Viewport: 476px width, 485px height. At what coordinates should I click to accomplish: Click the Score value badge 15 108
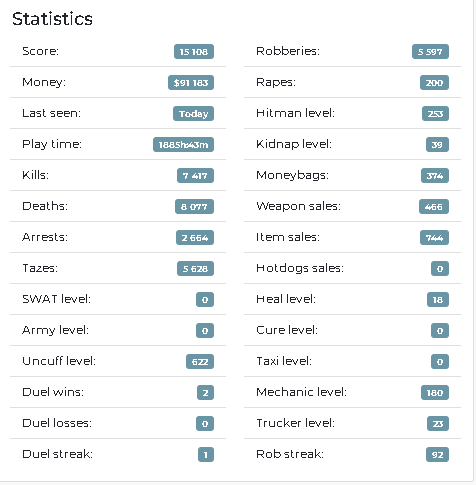[x=194, y=52]
